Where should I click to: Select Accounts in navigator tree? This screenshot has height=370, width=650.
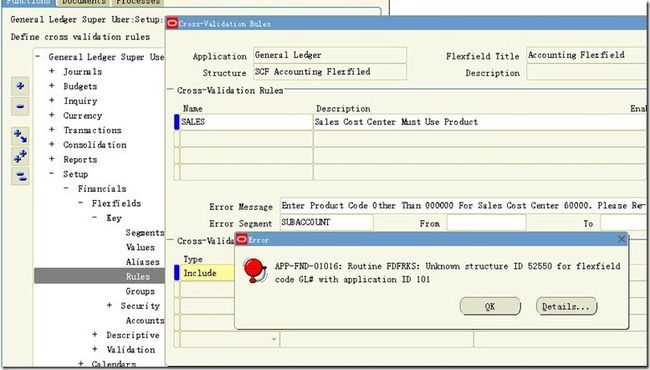(x=145, y=320)
